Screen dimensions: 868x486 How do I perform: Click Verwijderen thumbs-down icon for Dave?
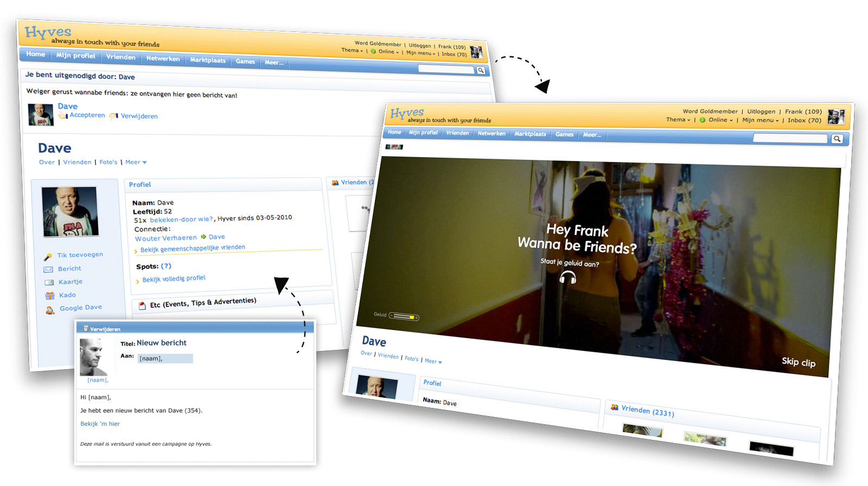coord(113,116)
